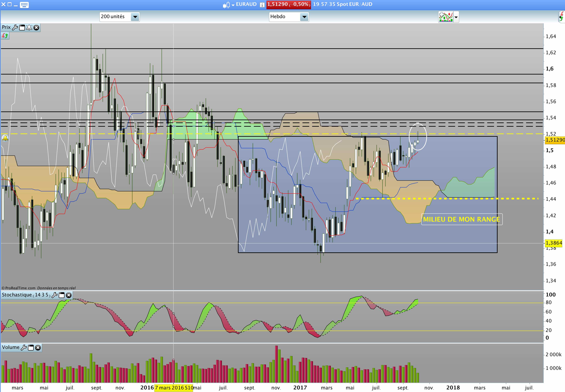Remove the Volume indicator panel
Viewport: 565px width, 392px height.
[x=38, y=347]
